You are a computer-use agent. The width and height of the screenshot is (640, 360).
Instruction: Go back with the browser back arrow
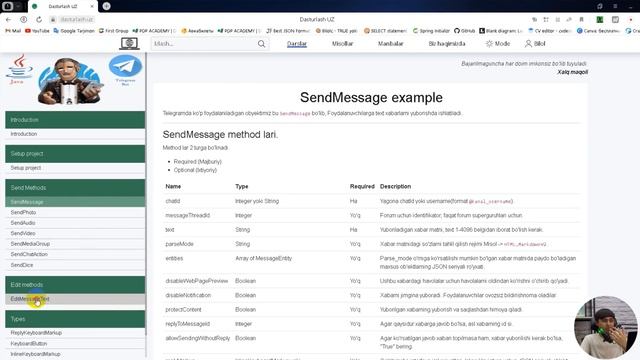9,19
